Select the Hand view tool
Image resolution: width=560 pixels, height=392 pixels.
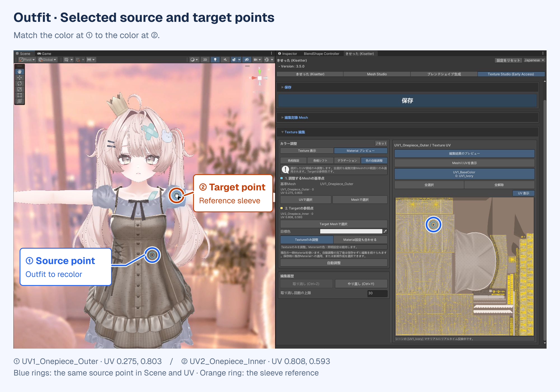20,72
